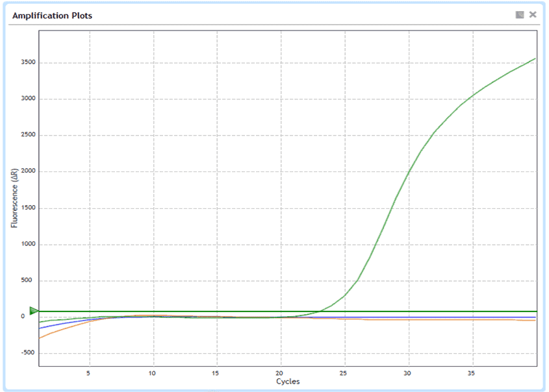Click the 10 tick on the Cycles axis
The width and height of the screenshot is (549, 392).
[153, 373]
